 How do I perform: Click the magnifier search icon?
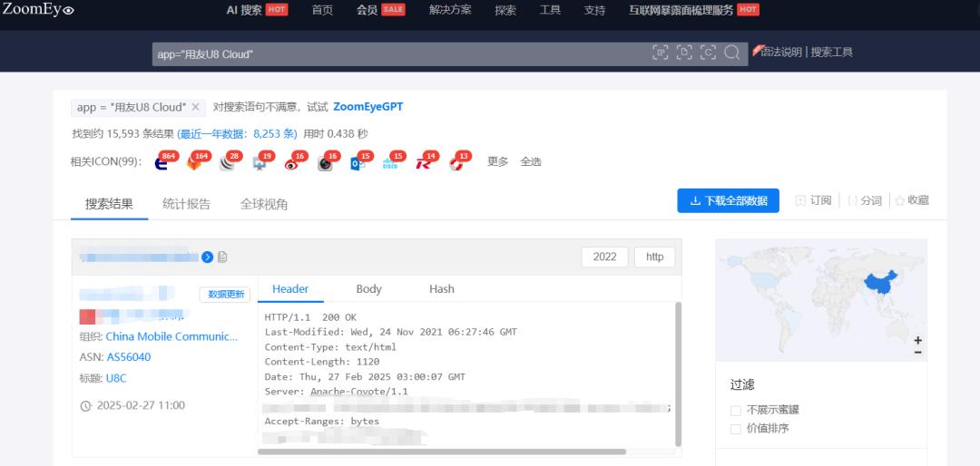732,53
